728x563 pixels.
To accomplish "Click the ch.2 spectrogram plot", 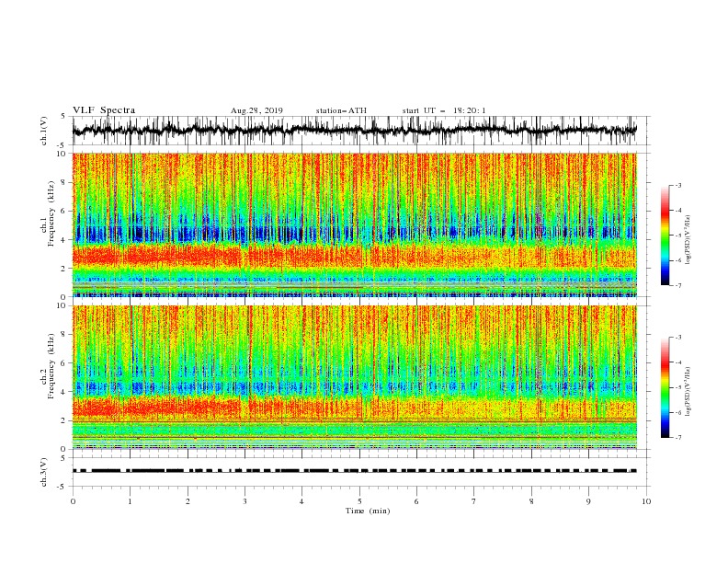I will click(355, 377).
